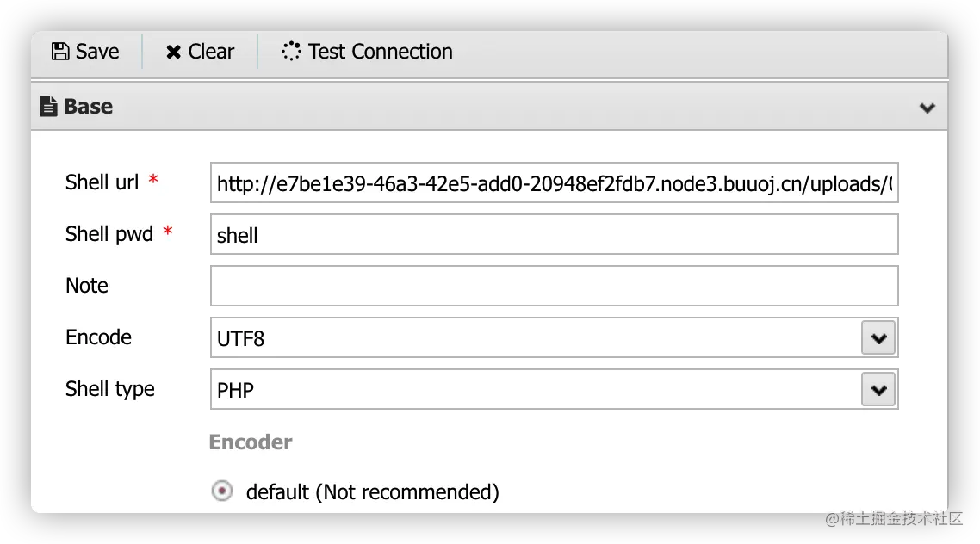Click the Shell url field label

pos(102,182)
